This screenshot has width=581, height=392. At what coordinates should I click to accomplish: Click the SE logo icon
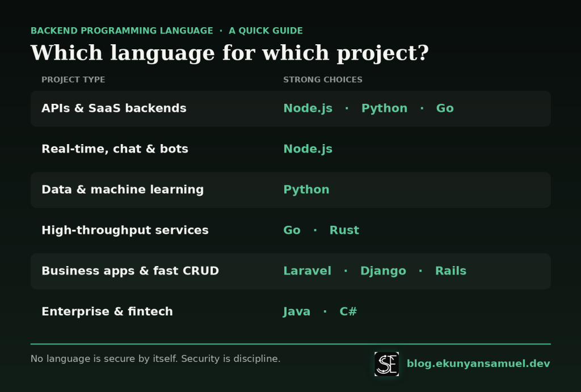[x=386, y=364]
